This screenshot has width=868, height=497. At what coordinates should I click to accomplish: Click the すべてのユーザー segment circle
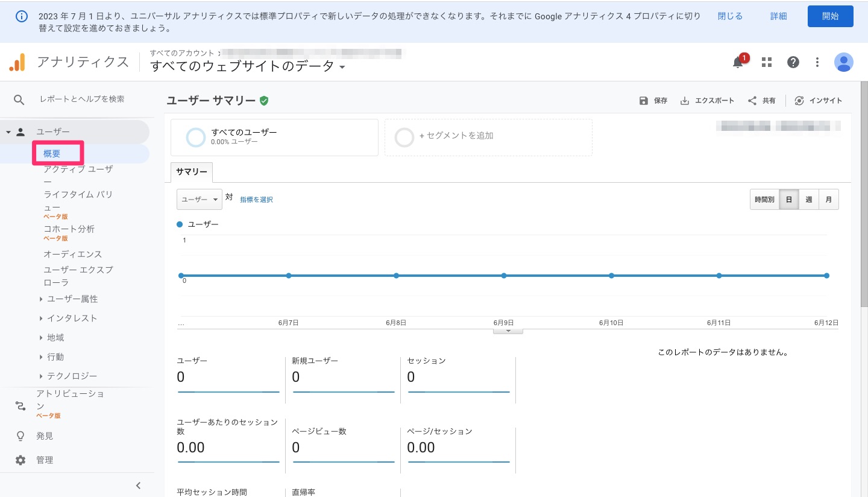click(196, 137)
